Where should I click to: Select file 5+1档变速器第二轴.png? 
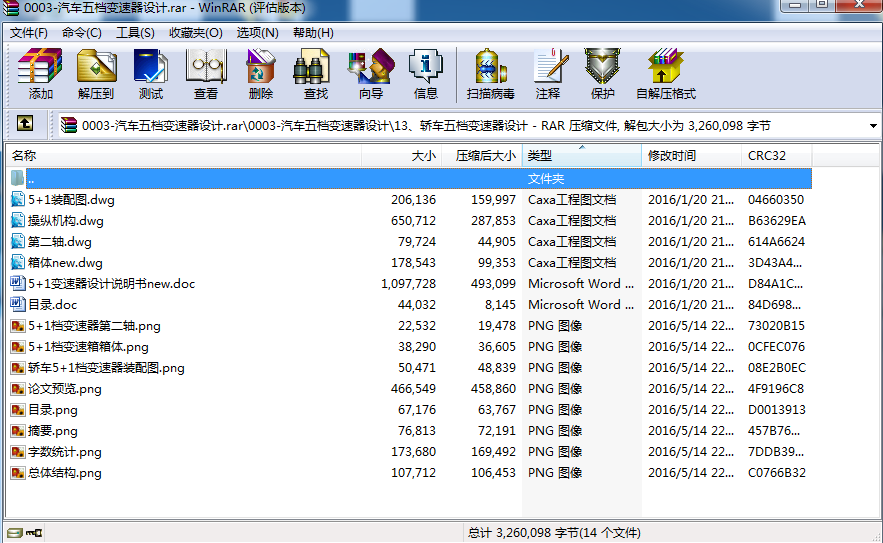[94, 326]
